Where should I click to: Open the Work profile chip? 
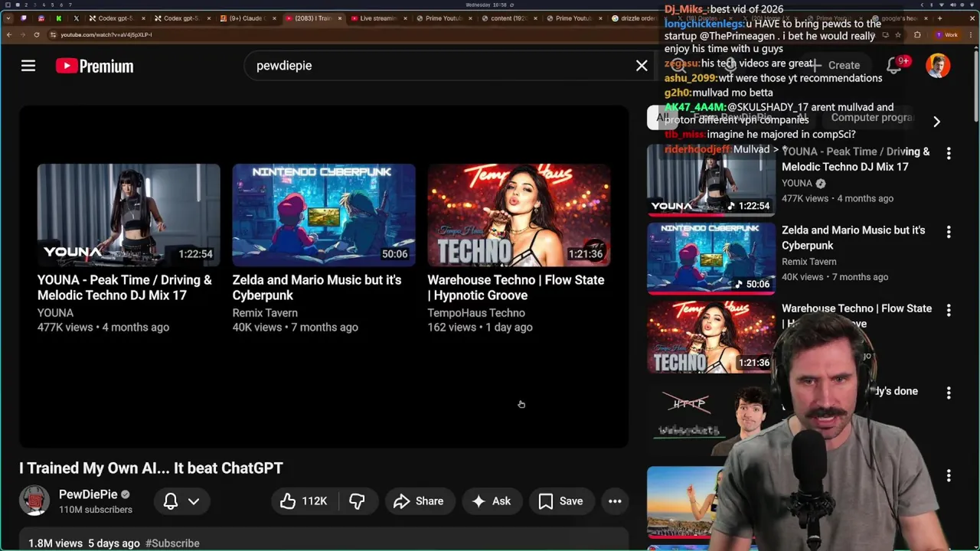947,34
